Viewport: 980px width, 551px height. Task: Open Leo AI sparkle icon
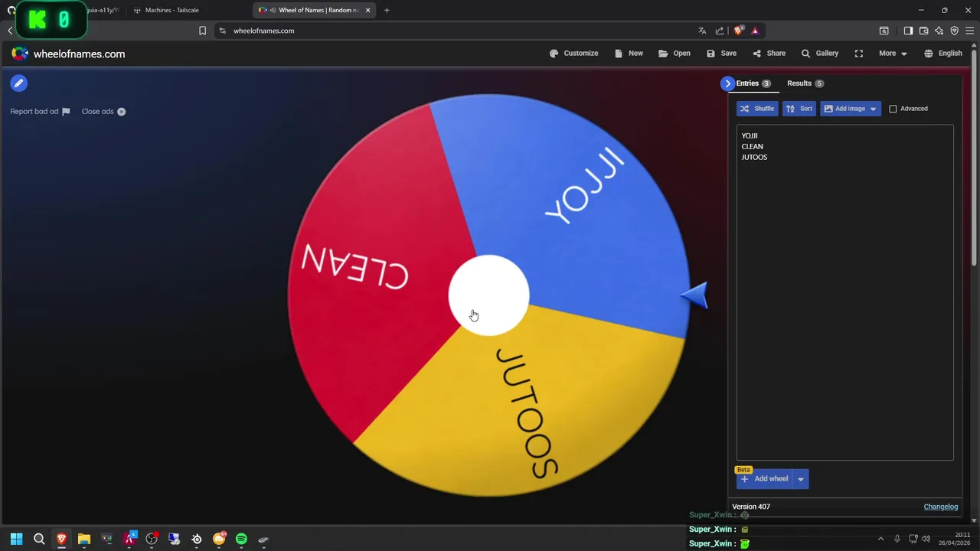tap(939, 31)
